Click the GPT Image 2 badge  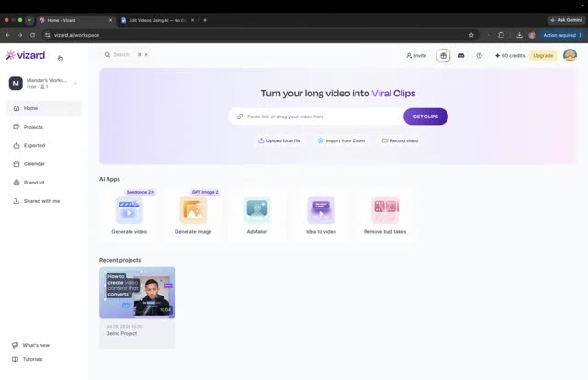click(205, 192)
